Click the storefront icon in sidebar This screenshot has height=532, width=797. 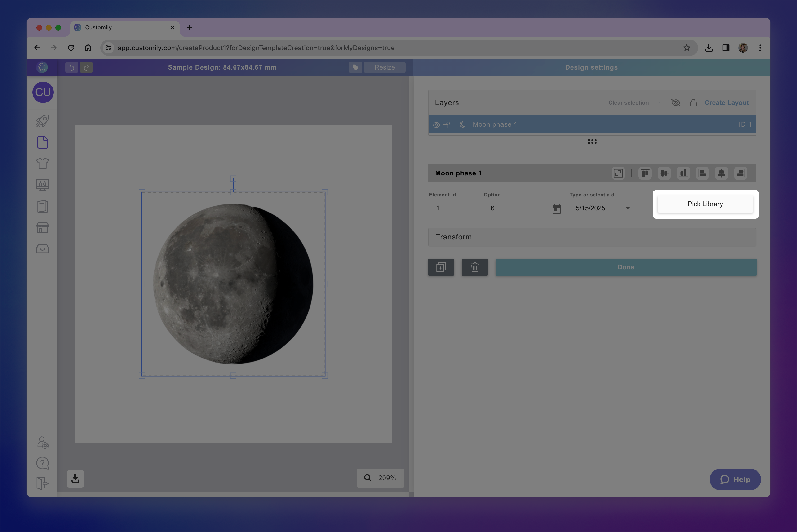[42, 227]
